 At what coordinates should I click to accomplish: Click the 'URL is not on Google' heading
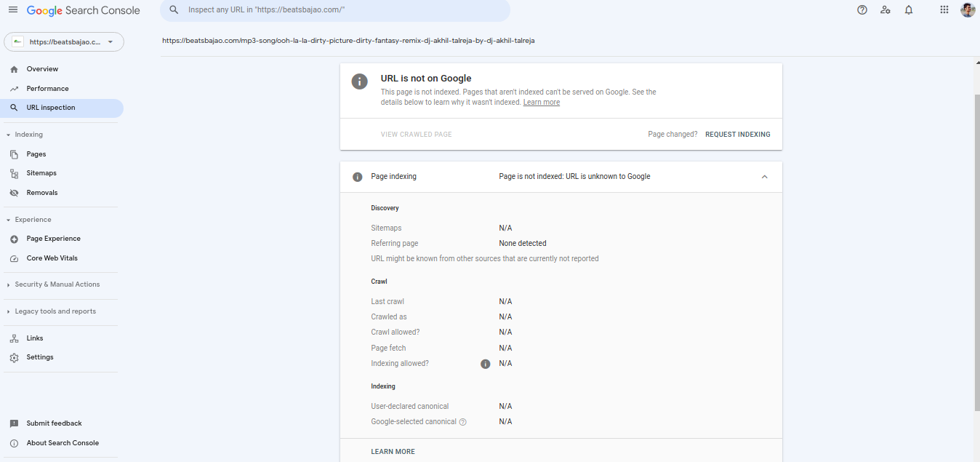coord(426,79)
